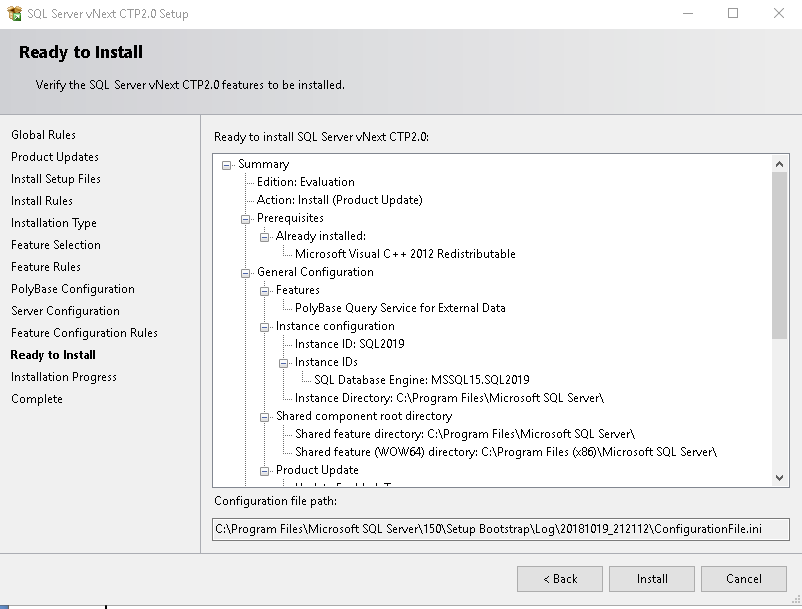Collapse the Instance configuration node
802x609 pixels.
tap(266, 326)
